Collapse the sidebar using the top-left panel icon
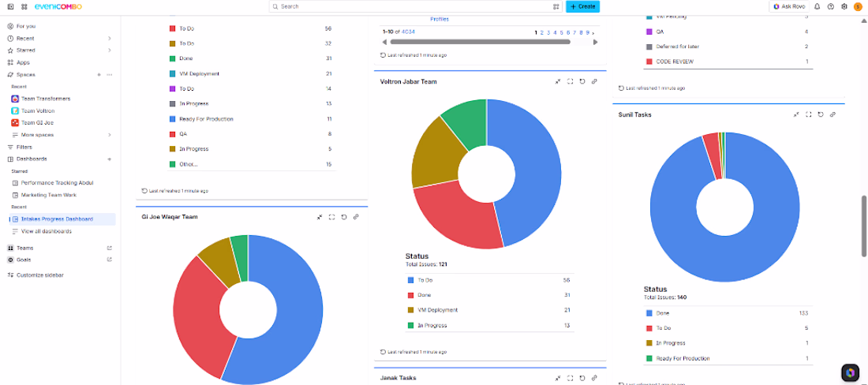Viewport: 868px width, 385px height. point(10,6)
